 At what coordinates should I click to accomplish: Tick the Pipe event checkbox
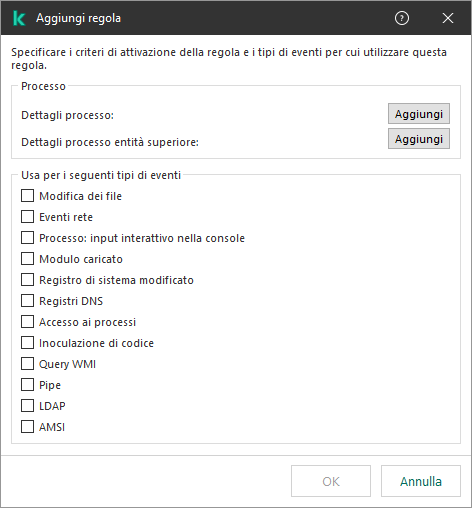click(27, 385)
